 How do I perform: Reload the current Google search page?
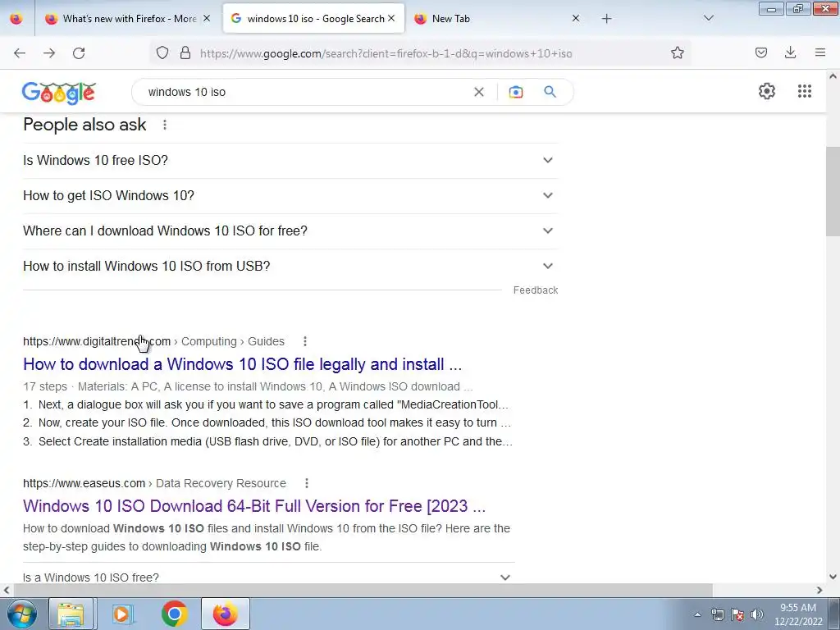point(79,53)
